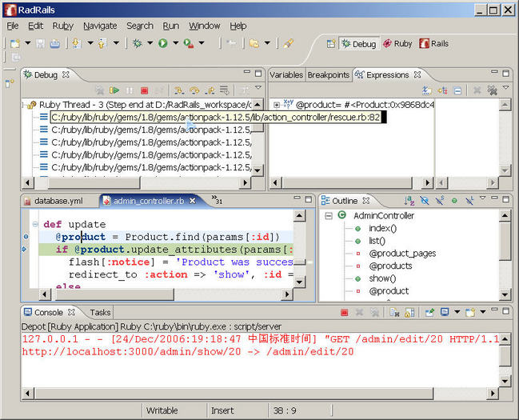The width and height of the screenshot is (519, 420).
Task: Click the Open Perspective icon
Action: click(331, 44)
